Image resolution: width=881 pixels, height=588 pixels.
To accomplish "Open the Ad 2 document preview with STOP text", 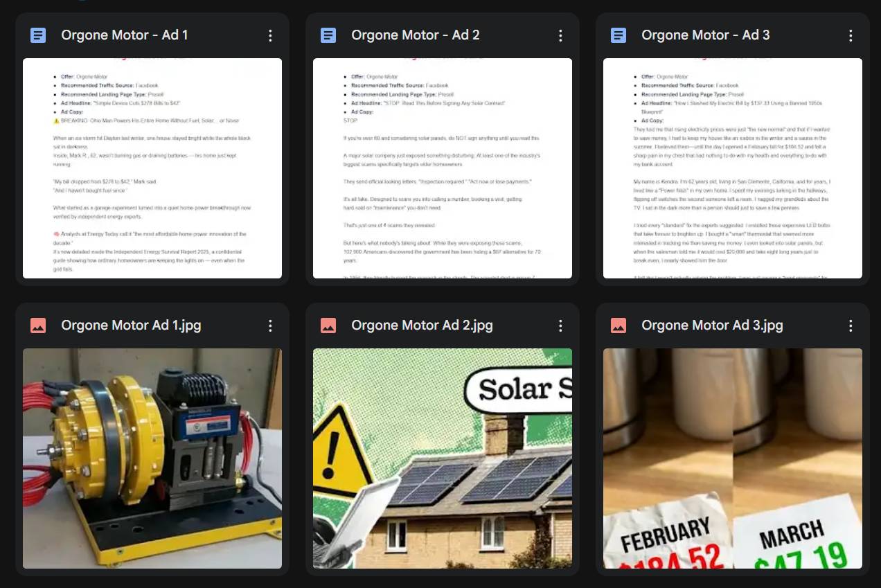I will [443, 168].
